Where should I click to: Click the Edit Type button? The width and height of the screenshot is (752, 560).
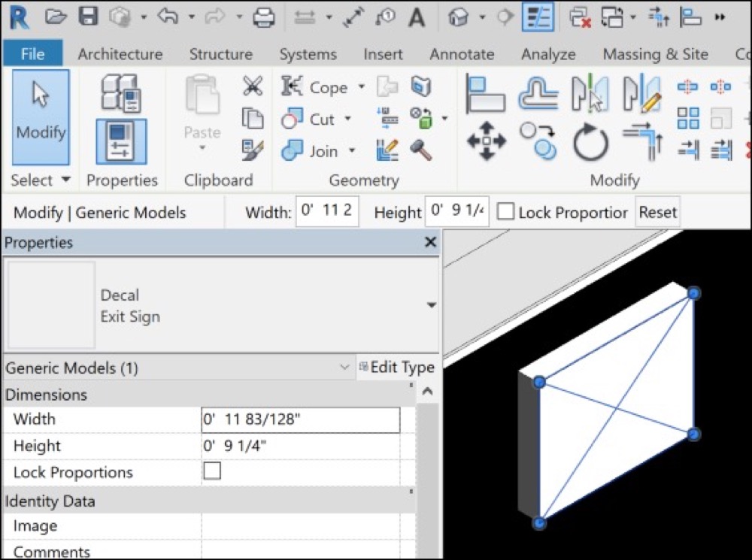pyautogui.click(x=398, y=368)
